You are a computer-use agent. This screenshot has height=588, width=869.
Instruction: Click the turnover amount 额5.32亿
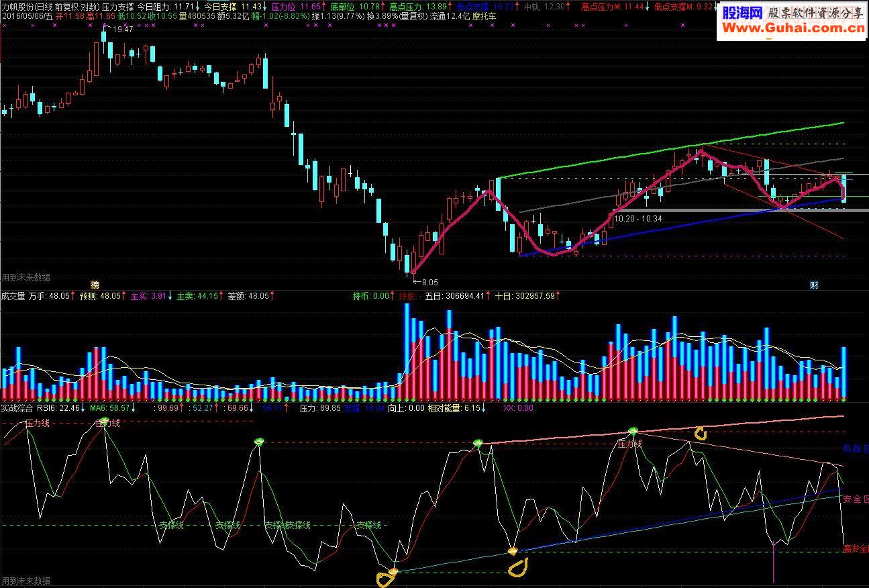click(x=233, y=15)
